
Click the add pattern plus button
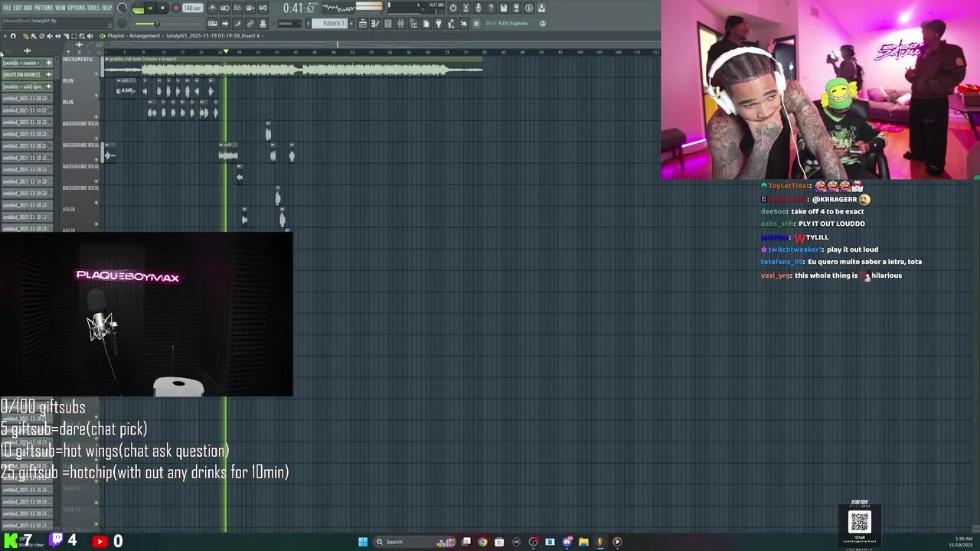pos(351,24)
